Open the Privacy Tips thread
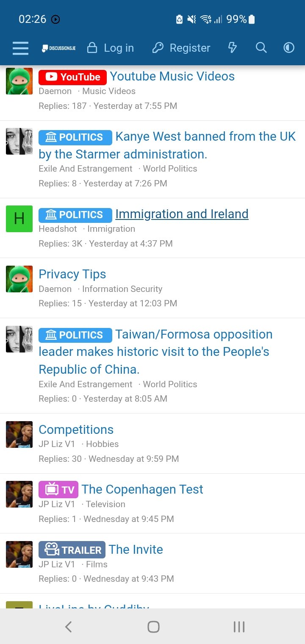 [x=72, y=274]
